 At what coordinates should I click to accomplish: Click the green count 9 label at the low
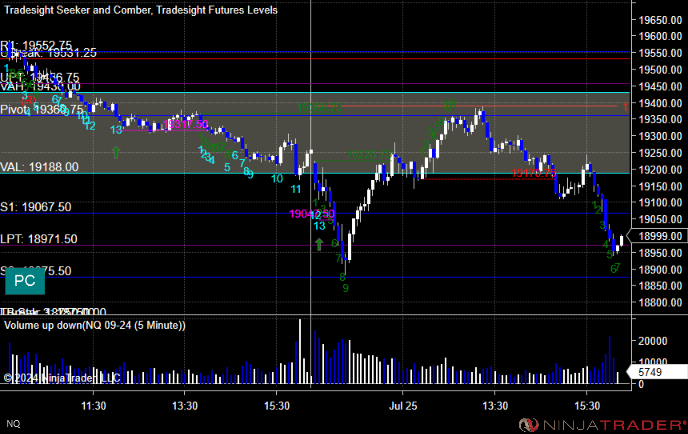point(345,288)
